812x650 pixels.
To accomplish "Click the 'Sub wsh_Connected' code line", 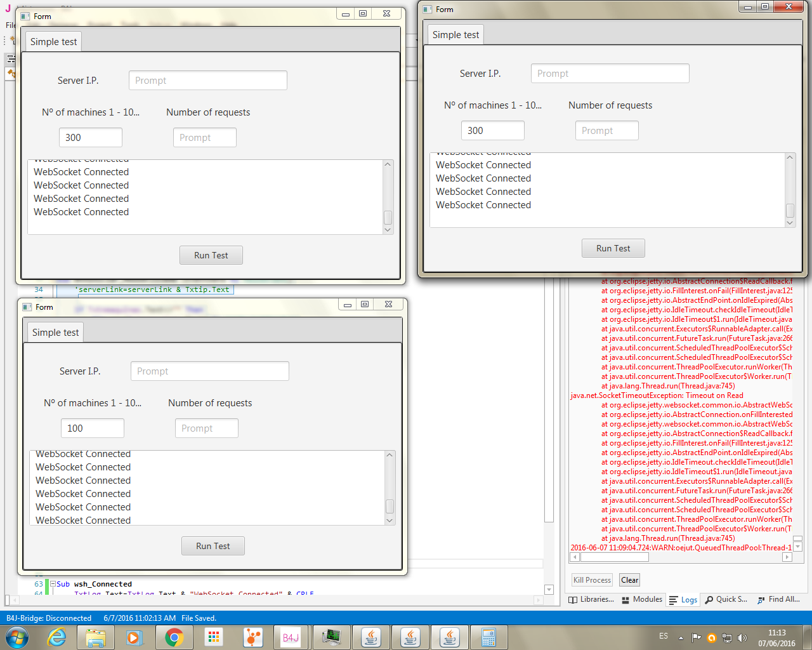I will [95, 584].
